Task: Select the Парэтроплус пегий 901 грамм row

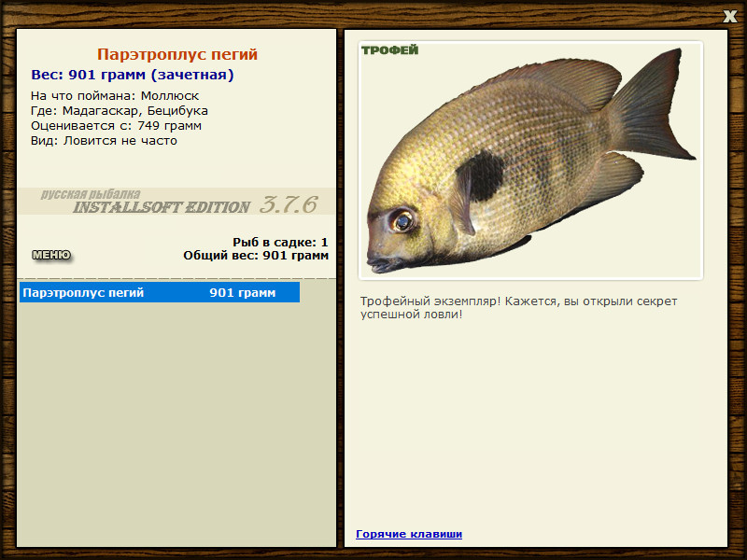Action: (x=160, y=292)
